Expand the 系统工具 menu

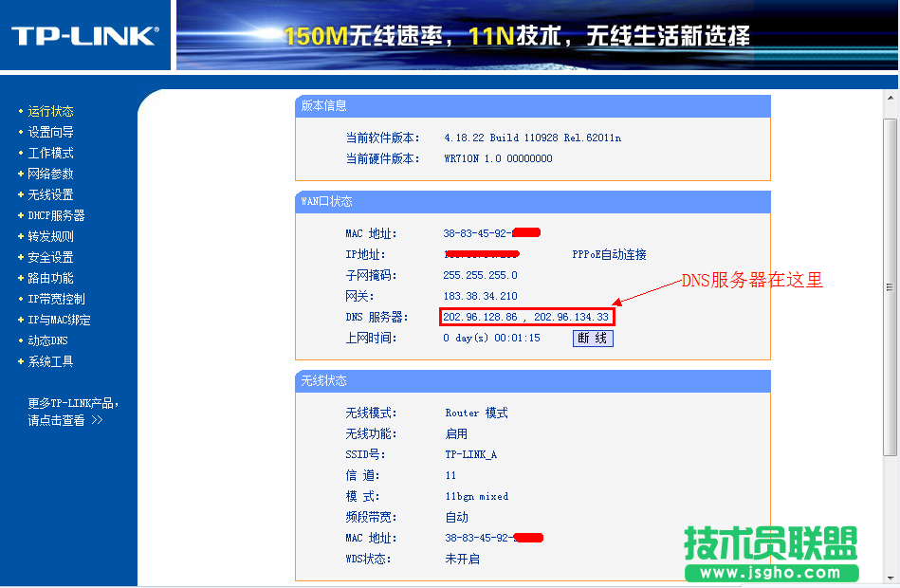tap(50, 361)
